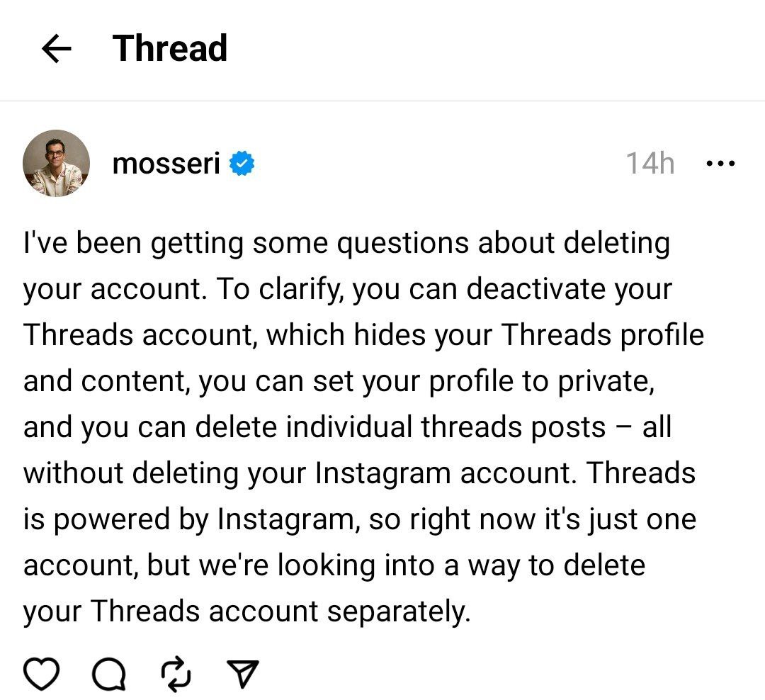This screenshot has height=700, width=765.
Task: Go back using the left arrow
Action: point(57,48)
